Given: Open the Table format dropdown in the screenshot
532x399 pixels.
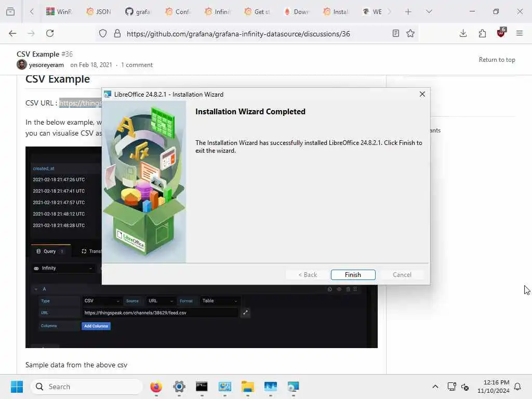Looking at the screenshot, I should click(x=220, y=301).
